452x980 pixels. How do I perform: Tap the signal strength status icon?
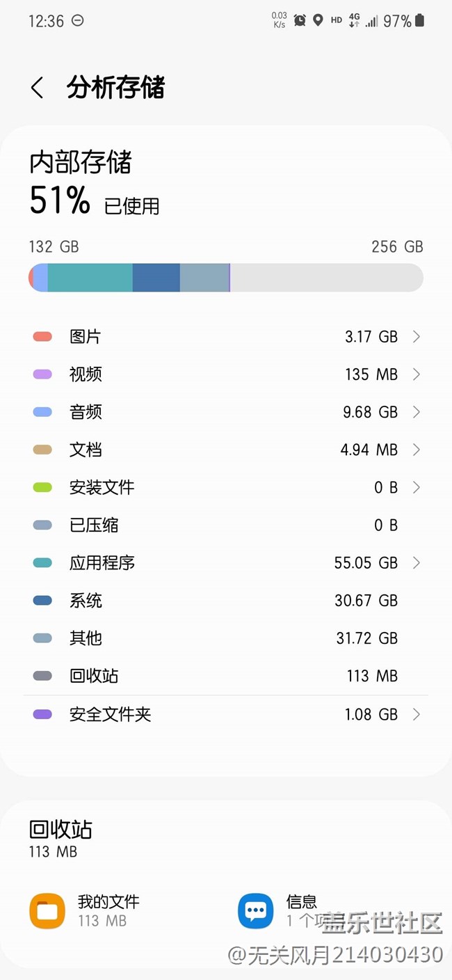click(372, 21)
